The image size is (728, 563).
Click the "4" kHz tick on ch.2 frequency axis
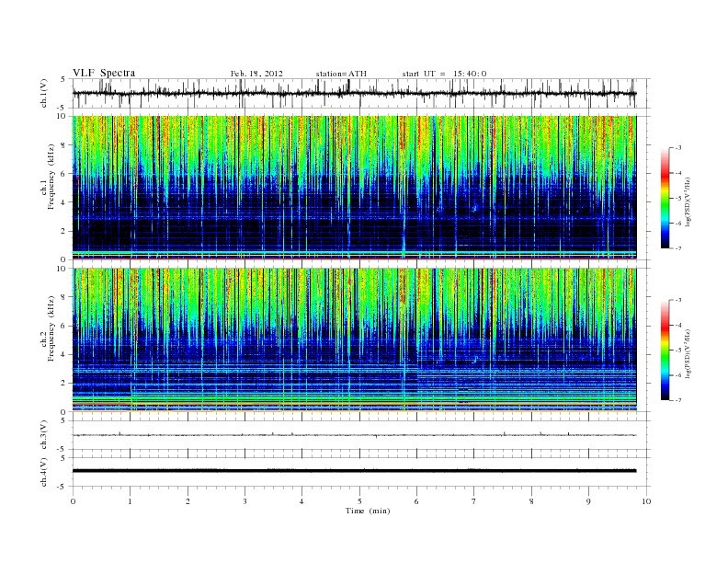point(64,355)
